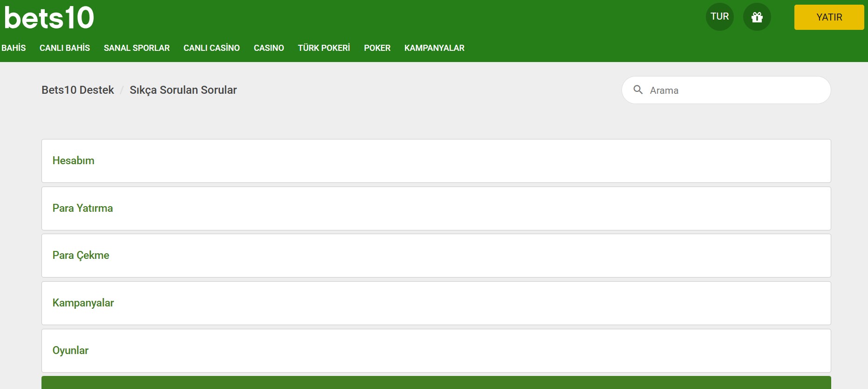Expand the Oyunlar FAQ section
868x389 pixels.
pyautogui.click(x=436, y=351)
